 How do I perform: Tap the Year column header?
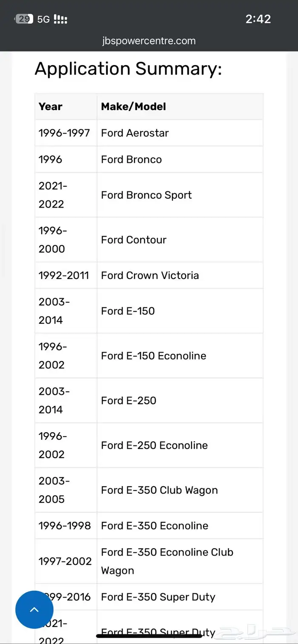[51, 107]
